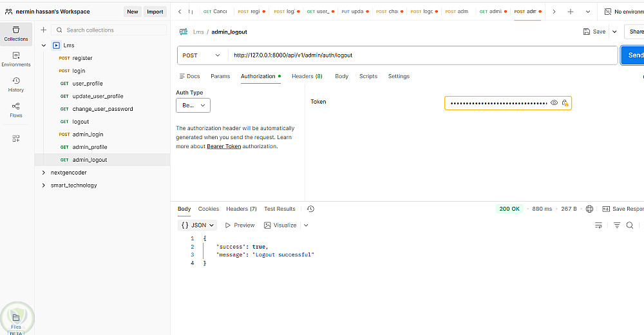
Task: Click the Send button
Action: (x=634, y=55)
